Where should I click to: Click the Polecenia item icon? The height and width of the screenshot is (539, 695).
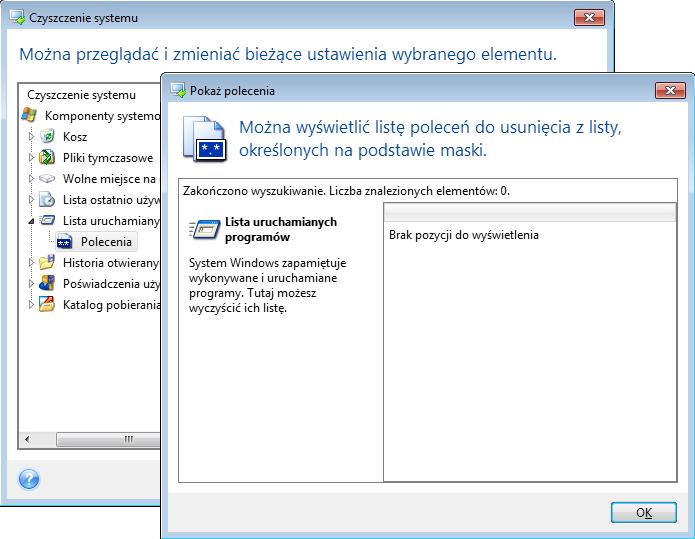click(x=65, y=242)
